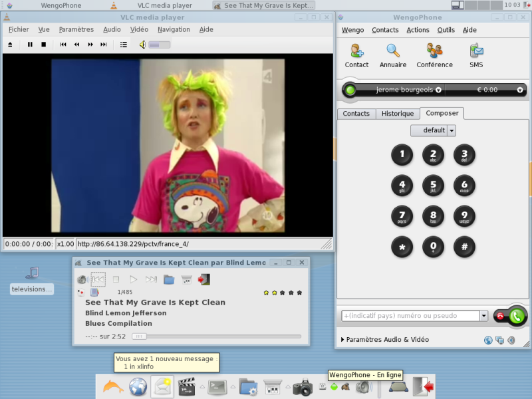Open the Vidéo menu in VLC
532x399 pixels.
(x=139, y=29)
